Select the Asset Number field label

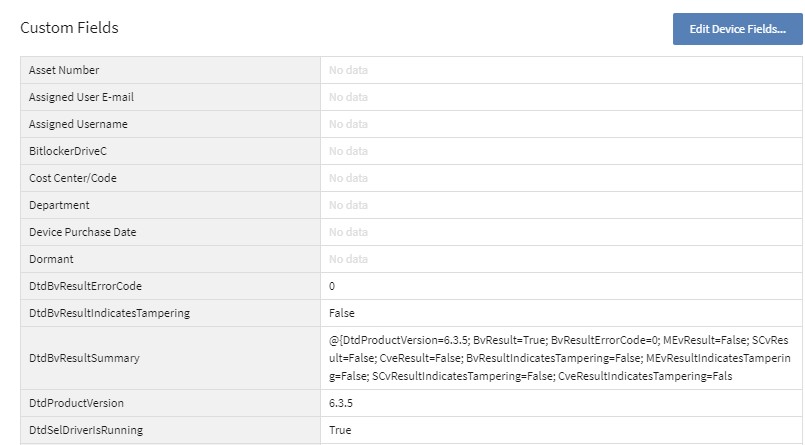(x=64, y=70)
